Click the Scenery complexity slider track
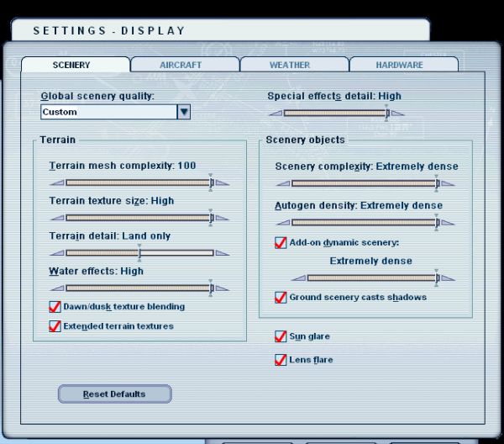The width and height of the screenshot is (504, 444). (x=365, y=183)
